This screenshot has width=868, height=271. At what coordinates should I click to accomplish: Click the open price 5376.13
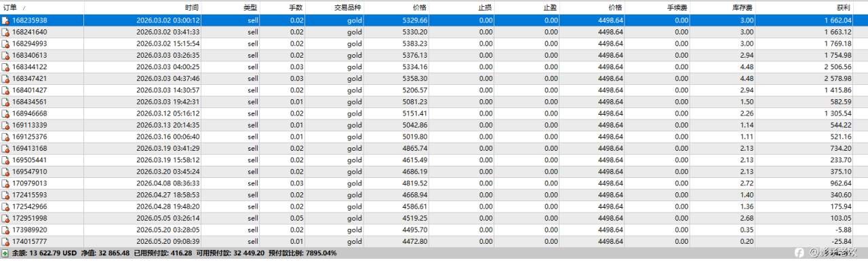(x=414, y=55)
